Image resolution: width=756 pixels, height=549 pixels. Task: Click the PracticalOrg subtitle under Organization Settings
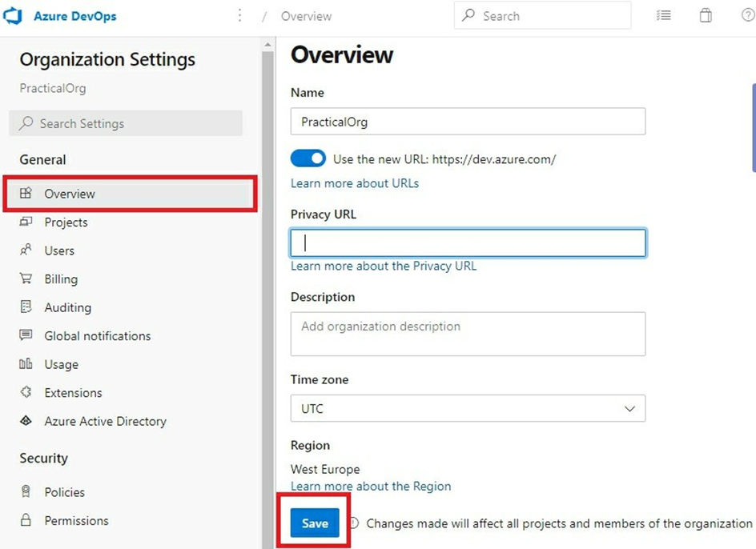coord(53,88)
